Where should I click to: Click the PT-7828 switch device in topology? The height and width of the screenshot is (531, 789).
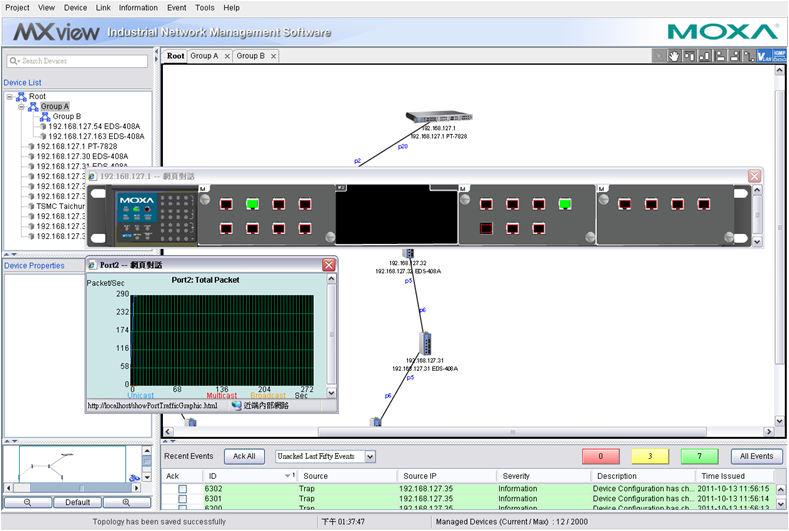tap(439, 116)
